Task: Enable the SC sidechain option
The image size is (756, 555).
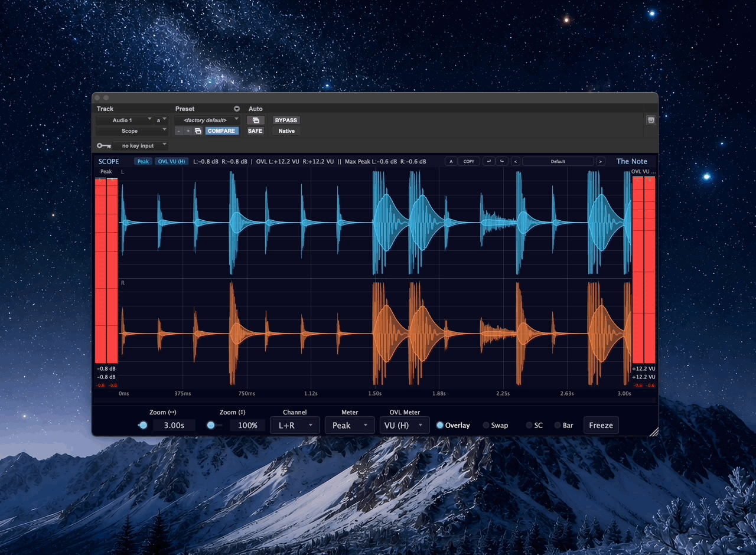Action: [x=534, y=425]
